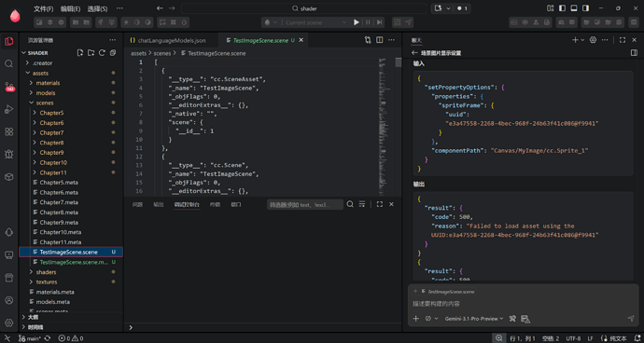Click the shader command center search box
Viewport: 644px width, 343px height.
[304, 8]
